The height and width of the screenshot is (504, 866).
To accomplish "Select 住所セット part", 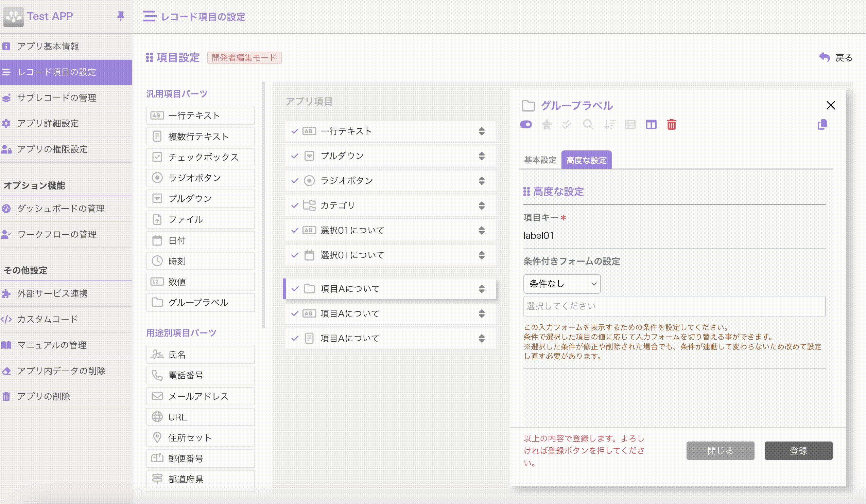I will coord(200,438).
